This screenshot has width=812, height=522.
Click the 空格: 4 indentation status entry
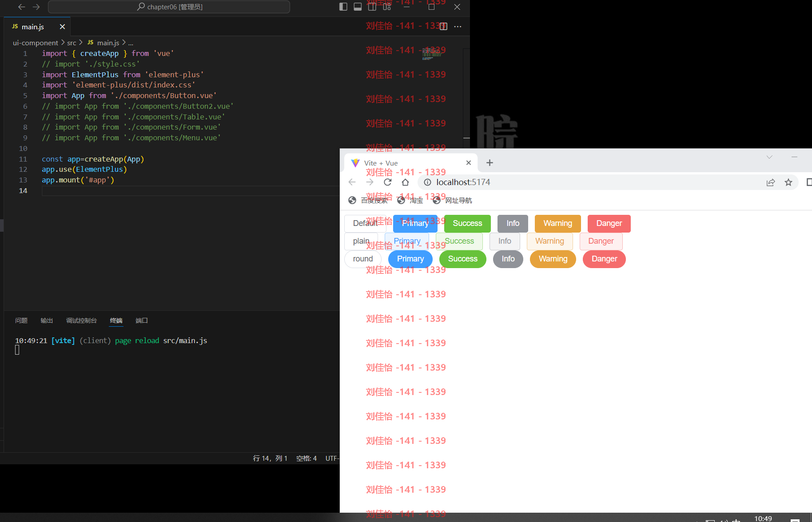[x=306, y=458]
